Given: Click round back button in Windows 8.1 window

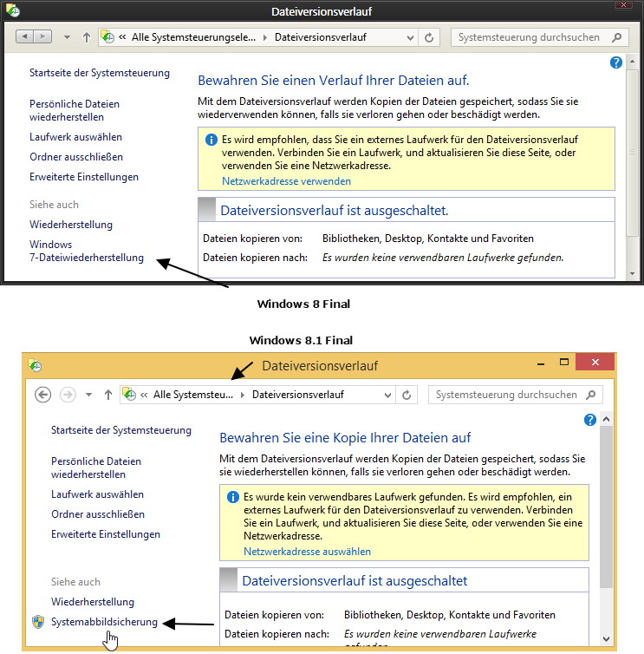Looking at the screenshot, I should pyautogui.click(x=43, y=395).
